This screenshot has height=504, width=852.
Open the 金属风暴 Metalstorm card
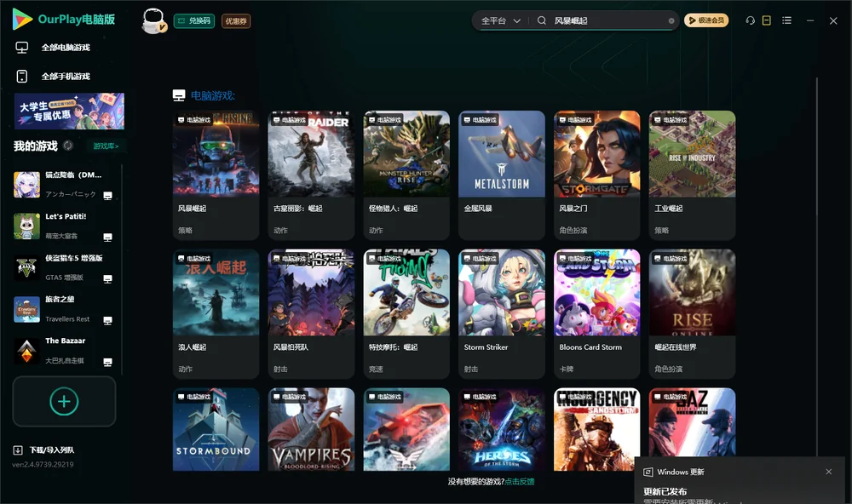[x=502, y=175]
